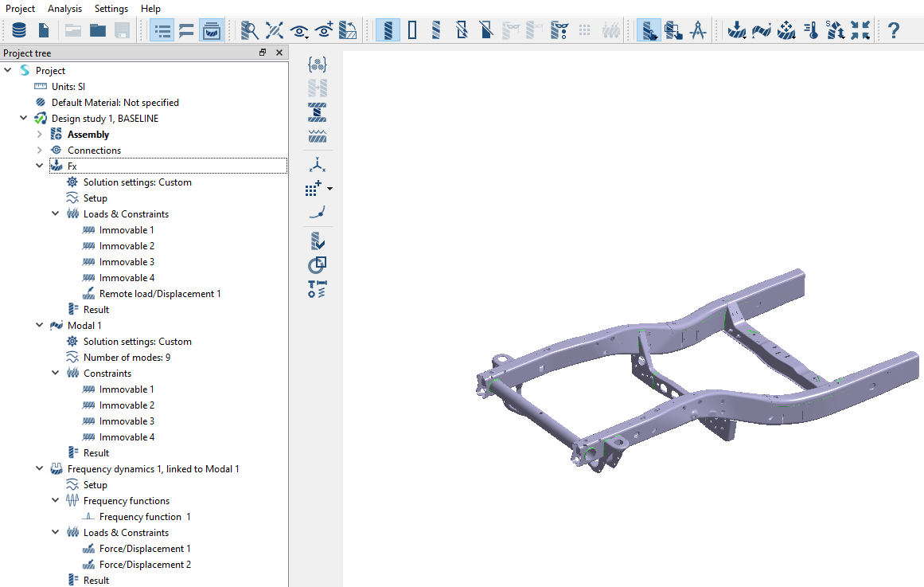
Task: Expand the Assembly tree node
Action: tap(40, 135)
